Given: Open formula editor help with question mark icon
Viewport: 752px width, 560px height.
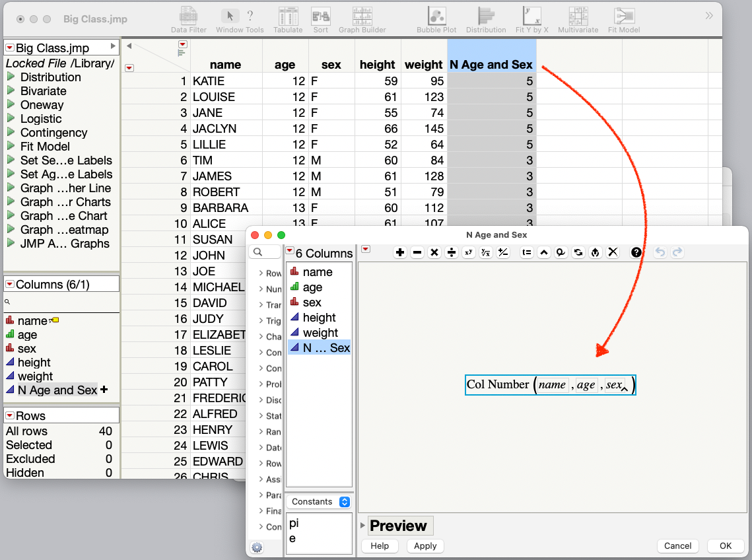Looking at the screenshot, I should 635,252.
